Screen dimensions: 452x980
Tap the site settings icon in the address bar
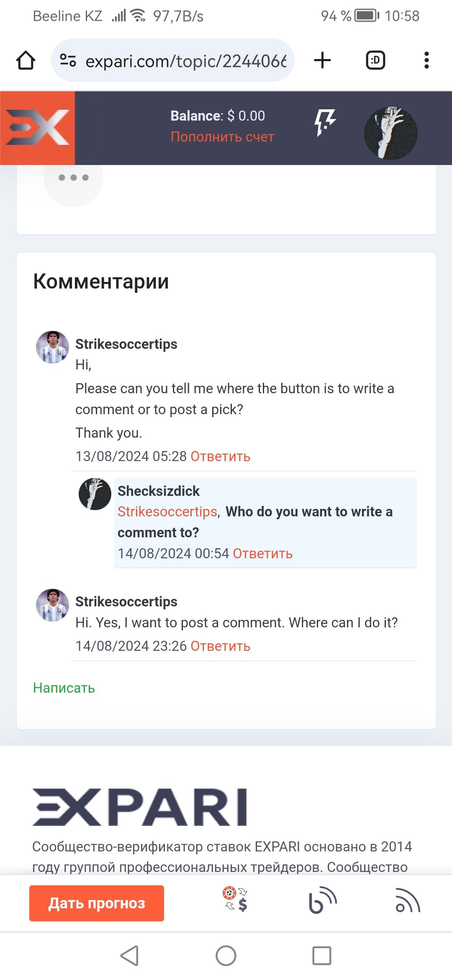pos(68,60)
